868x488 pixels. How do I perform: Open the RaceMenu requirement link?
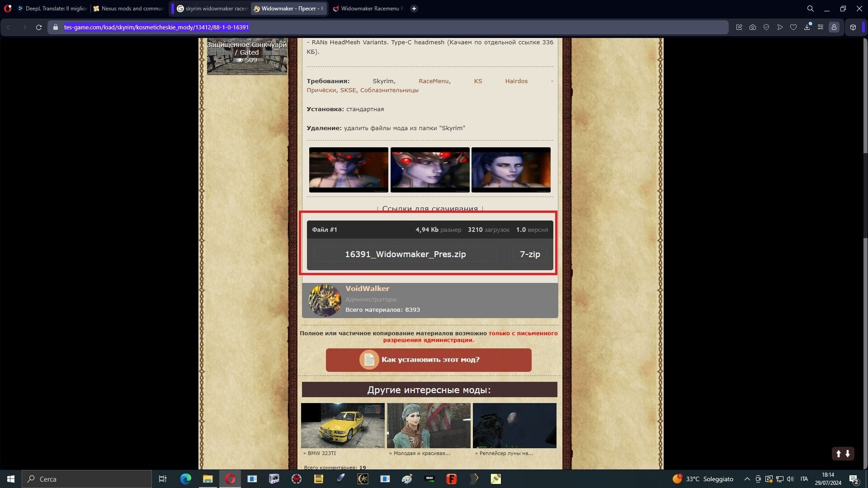click(434, 81)
